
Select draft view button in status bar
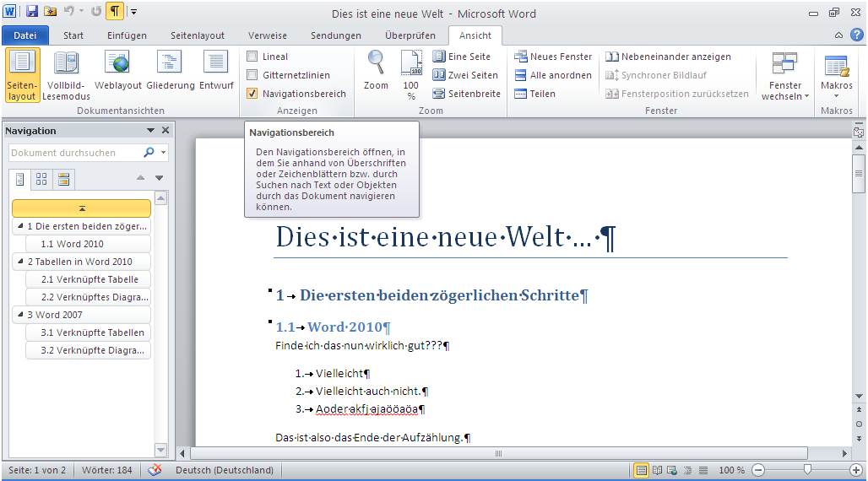[x=703, y=471]
